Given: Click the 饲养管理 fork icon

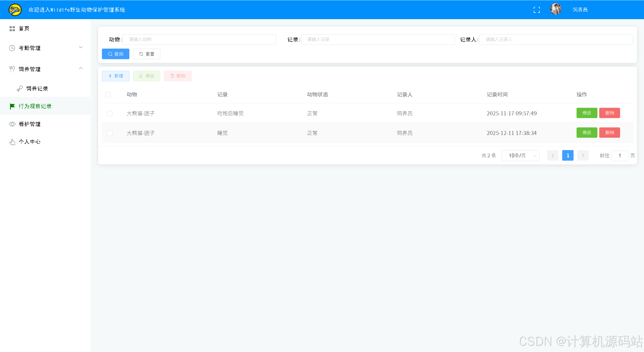Looking at the screenshot, I should pyautogui.click(x=12, y=69).
